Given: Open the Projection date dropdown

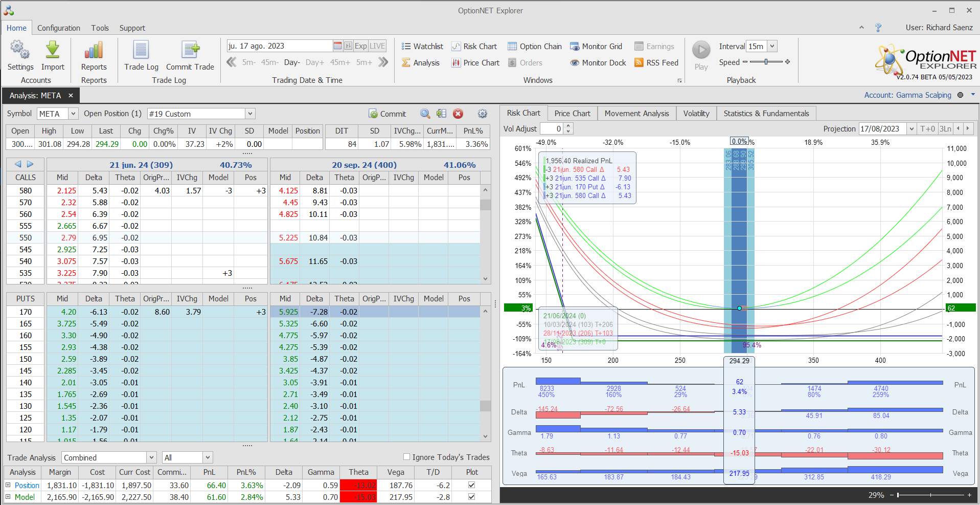Looking at the screenshot, I should click(x=911, y=129).
